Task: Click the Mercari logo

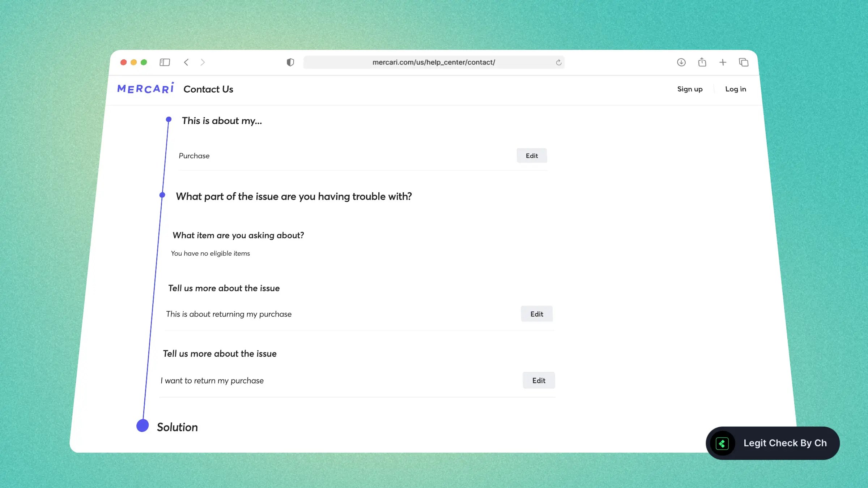Action: click(x=145, y=88)
